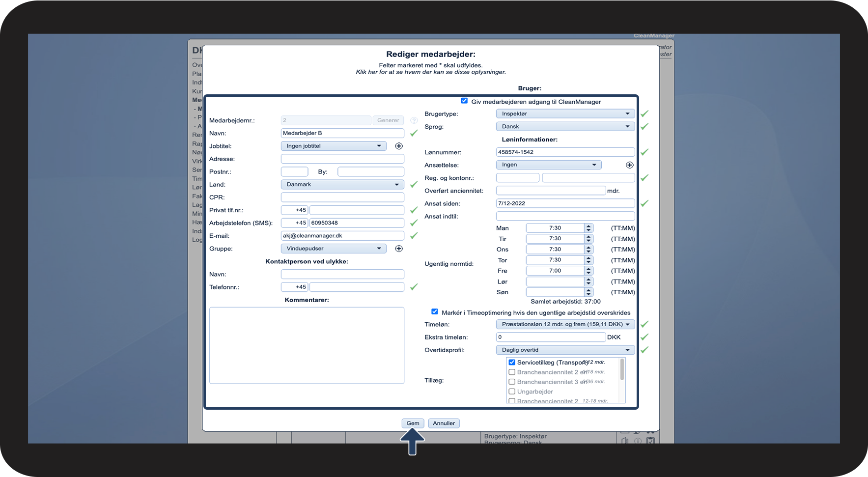Image resolution: width=868 pixels, height=477 pixels.
Task: Click the stepper arrows for Man hours
Action: tap(588, 228)
